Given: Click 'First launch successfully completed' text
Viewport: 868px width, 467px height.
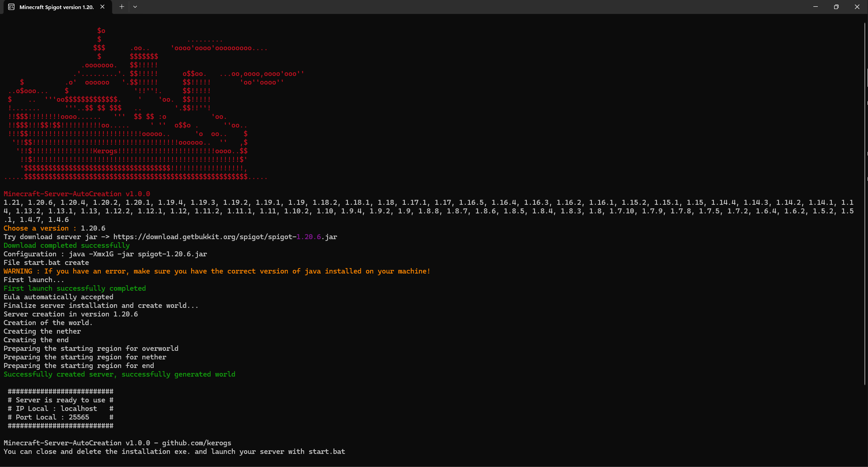Looking at the screenshot, I should click(75, 288).
